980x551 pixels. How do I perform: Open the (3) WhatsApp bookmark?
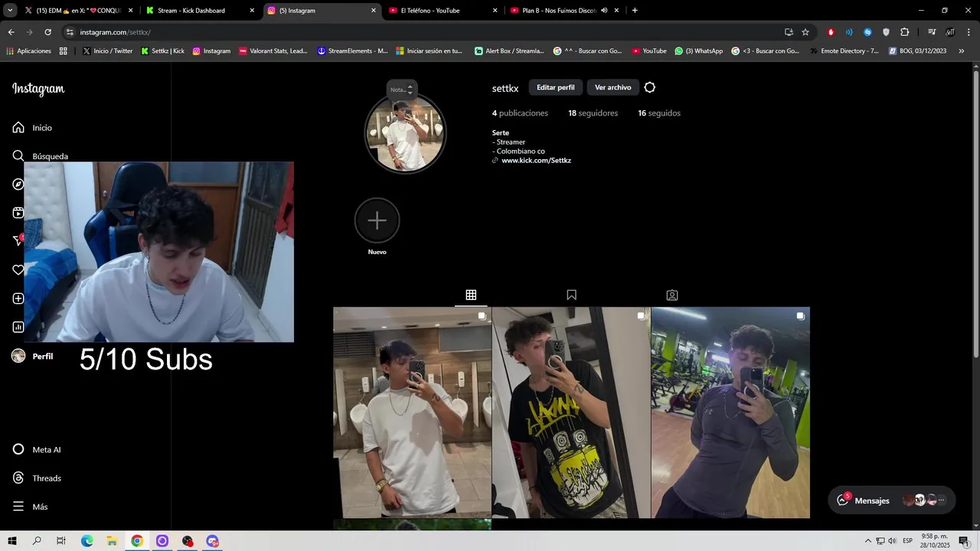tap(698, 51)
